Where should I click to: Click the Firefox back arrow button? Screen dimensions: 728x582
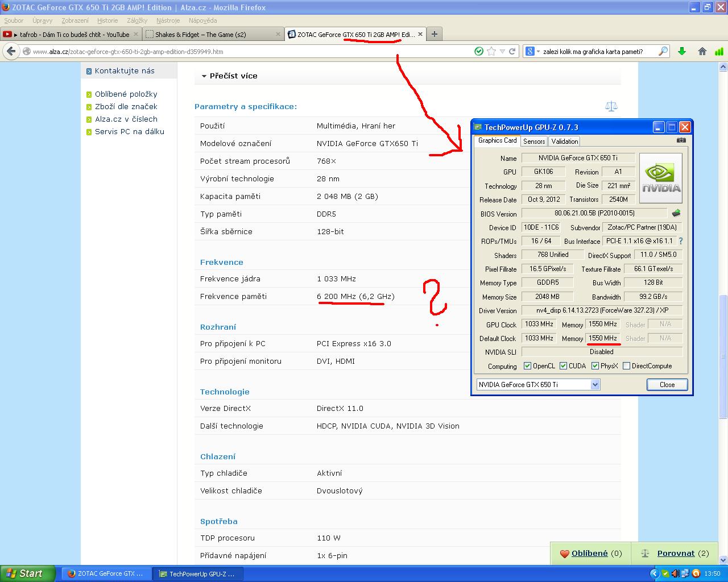(11, 51)
